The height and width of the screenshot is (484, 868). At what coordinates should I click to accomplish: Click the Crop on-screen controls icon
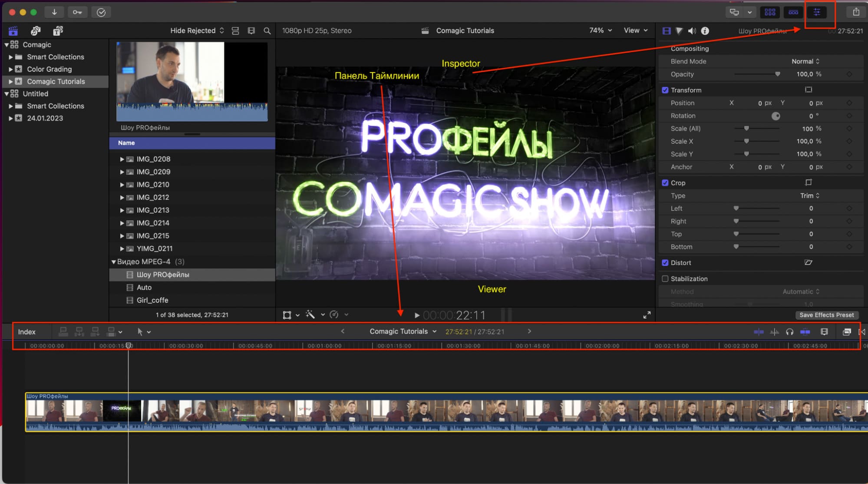click(x=808, y=182)
